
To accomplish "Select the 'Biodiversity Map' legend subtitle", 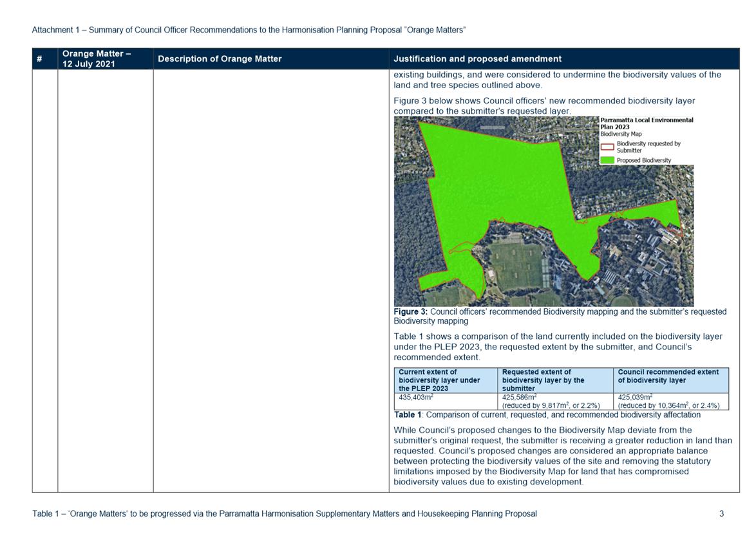I will (621, 134).
